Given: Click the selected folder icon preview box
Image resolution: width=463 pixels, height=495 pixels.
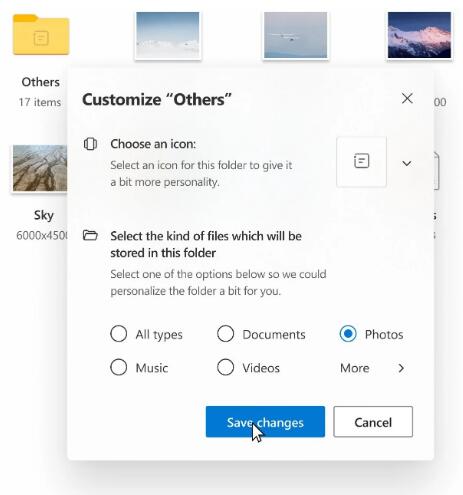Looking at the screenshot, I should 361,162.
